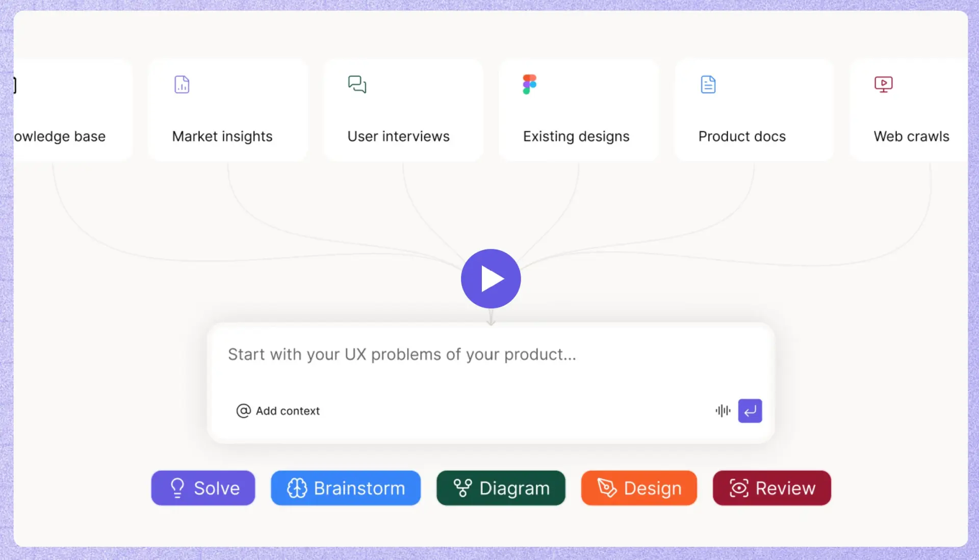The height and width of the screenshot is (560, 979).
Task: Choose the Brainstorm mode button
Action: coord(346,488)
